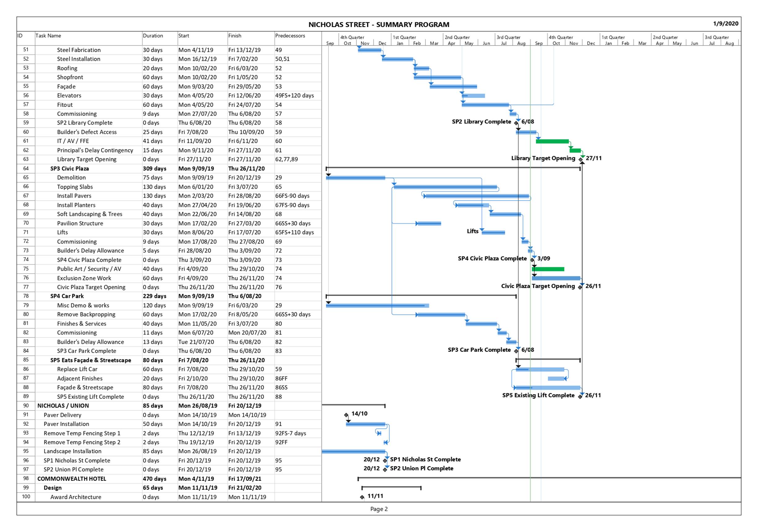Select the Pavilion Structure task
Screen dimensions: 758x532
80,223
